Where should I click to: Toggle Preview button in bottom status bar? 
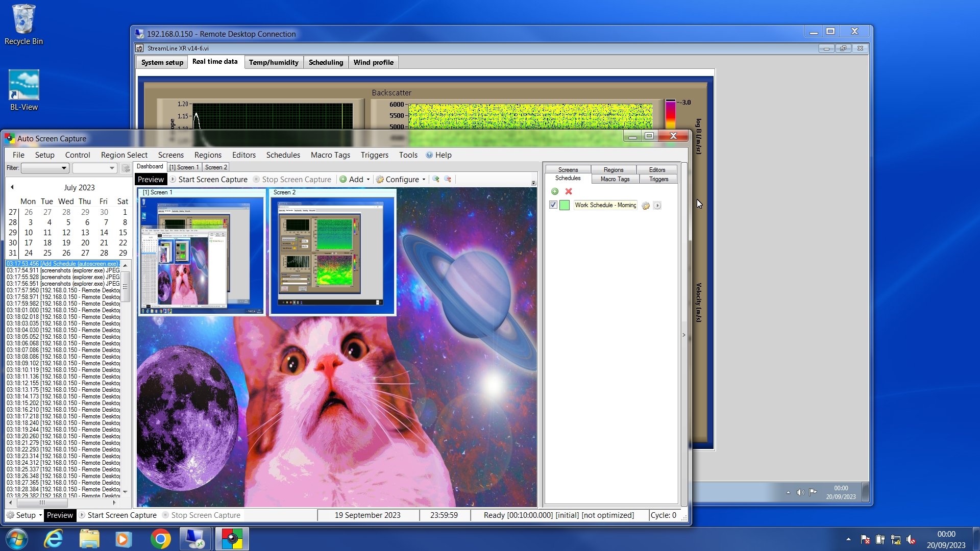pos(60,515)
